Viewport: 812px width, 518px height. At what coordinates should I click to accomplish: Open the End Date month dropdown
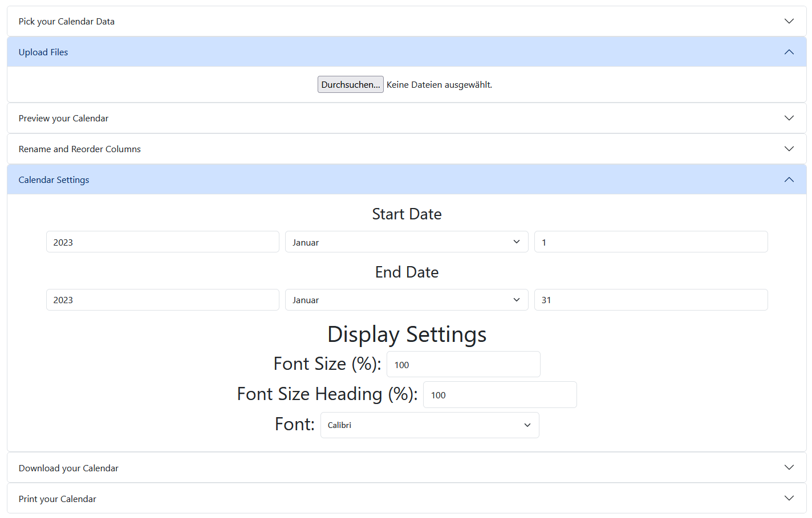407,300
